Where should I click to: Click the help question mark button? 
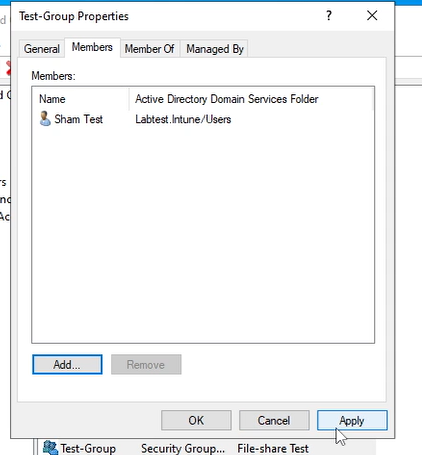[329, 15]
